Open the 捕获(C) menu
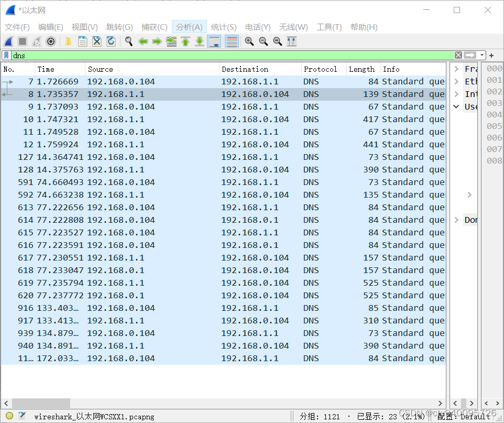Screen dimensions: 504x423 154,27
